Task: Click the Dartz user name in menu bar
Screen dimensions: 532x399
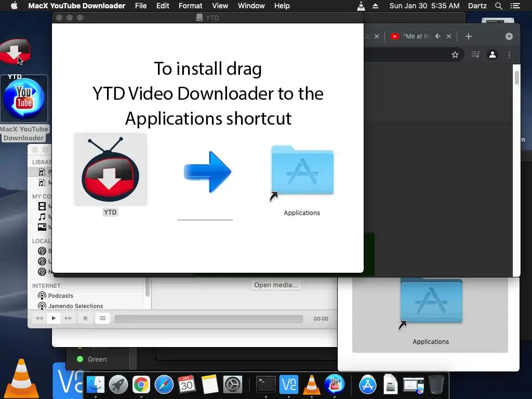Action: click(477, 6)
